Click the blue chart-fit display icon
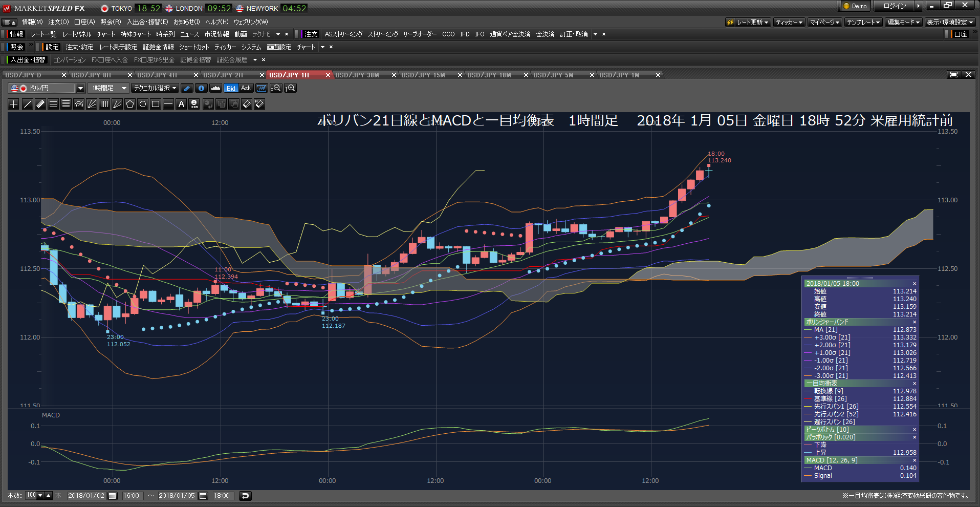The image size is (980, 507). (x=262, y=88)
